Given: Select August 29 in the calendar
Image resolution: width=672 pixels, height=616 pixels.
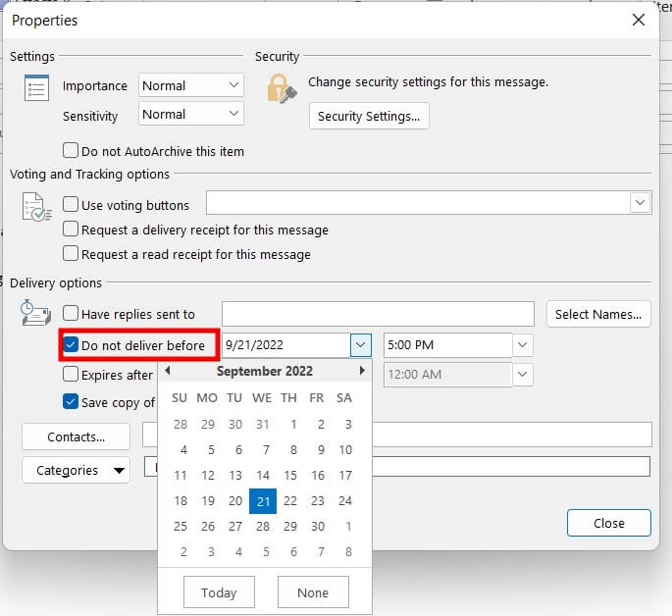Looking at the screenshot, I should coord(208,425).
